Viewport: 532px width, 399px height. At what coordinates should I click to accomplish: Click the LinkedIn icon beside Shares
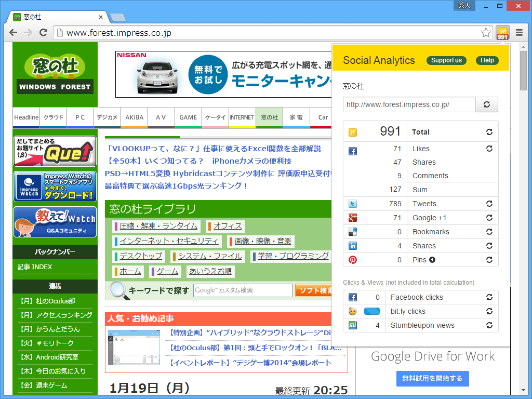tap(353, 246)
